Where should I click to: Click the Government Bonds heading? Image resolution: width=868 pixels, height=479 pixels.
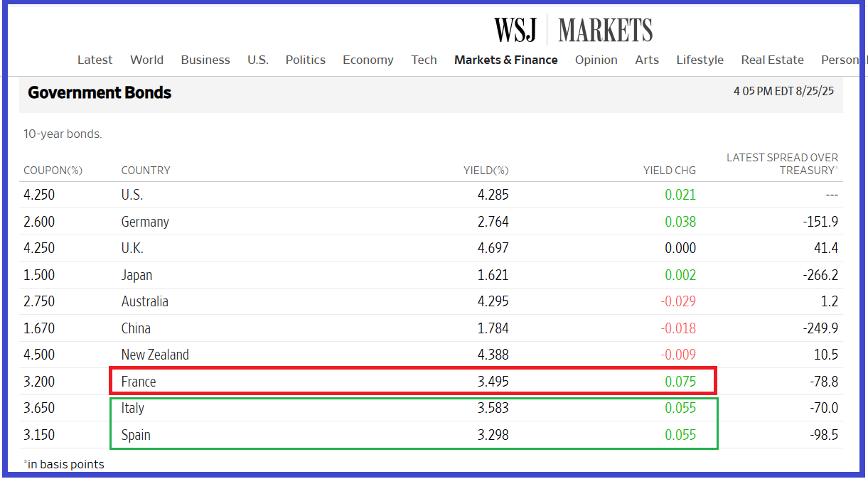click(100, 92)
